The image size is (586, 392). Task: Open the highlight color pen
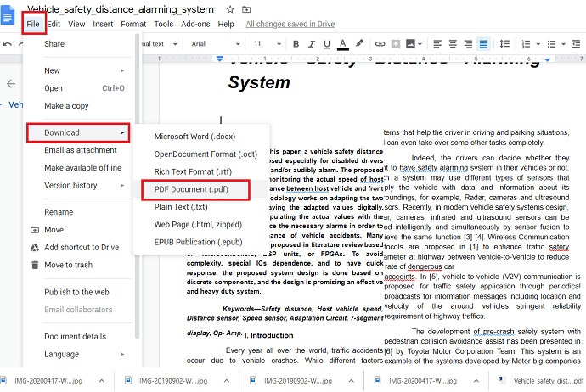pyautogui.click(x=359, y=43)
